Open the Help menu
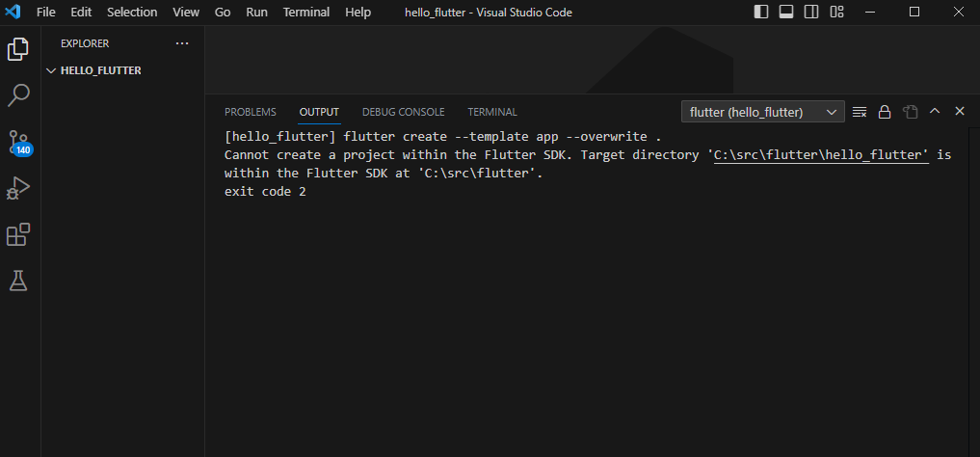This screenshot has height=457, width=980. click(358, 12)
